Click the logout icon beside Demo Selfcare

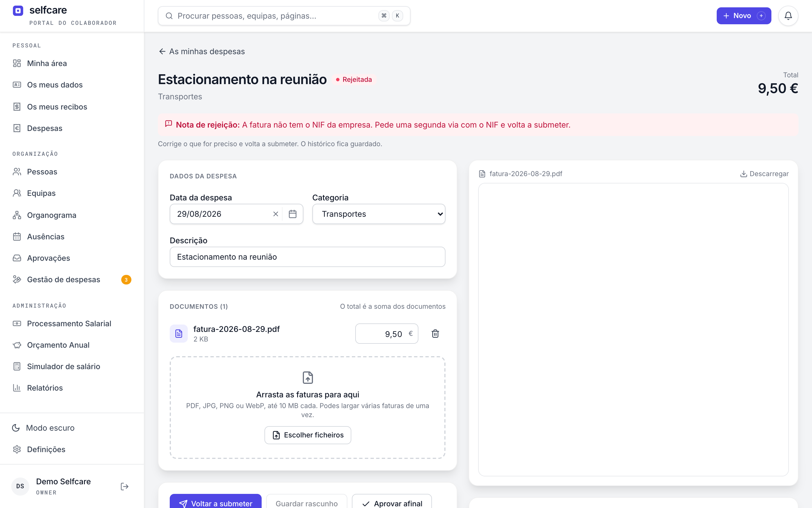pos(125,486)
